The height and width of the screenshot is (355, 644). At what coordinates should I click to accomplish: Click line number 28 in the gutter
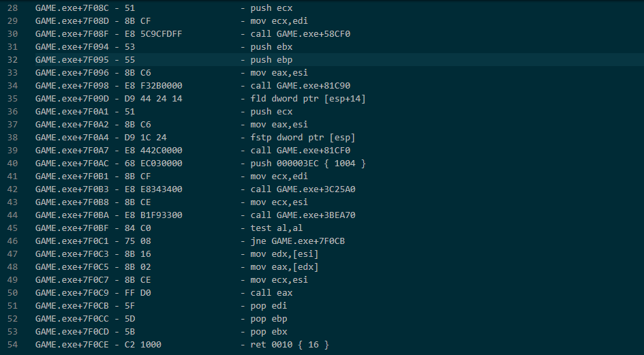pyautogui.click(x=12, y=8)
